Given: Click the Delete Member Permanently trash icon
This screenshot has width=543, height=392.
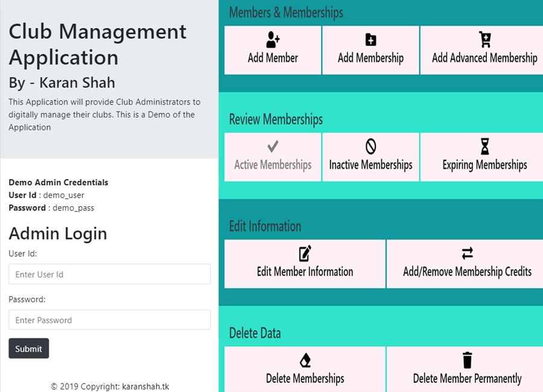Looking at the screenshot, I should 467,358.
